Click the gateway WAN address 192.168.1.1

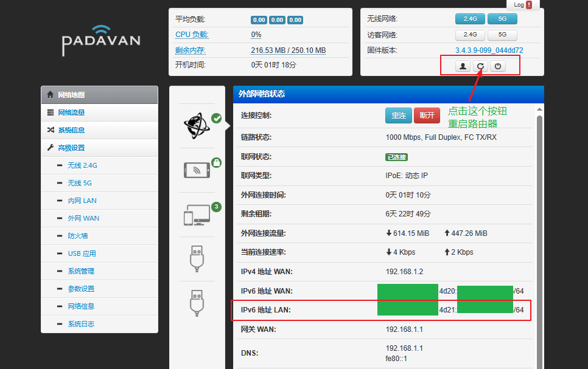404,329
